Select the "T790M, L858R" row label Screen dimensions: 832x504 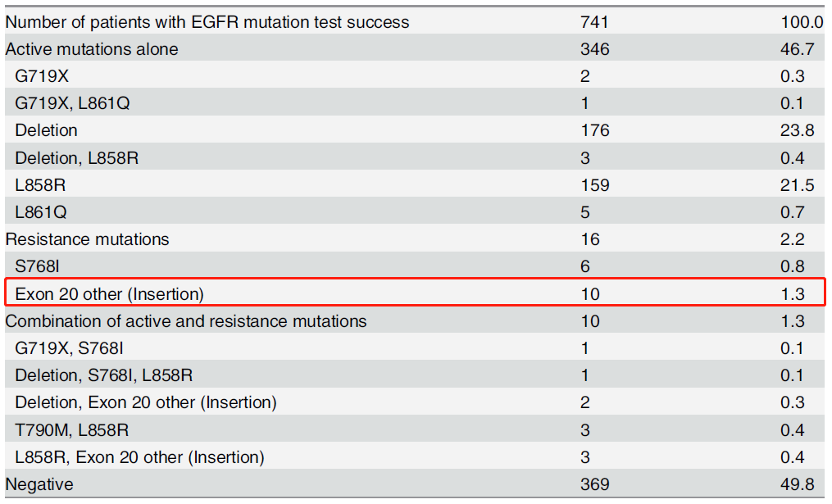click(72, 429)
